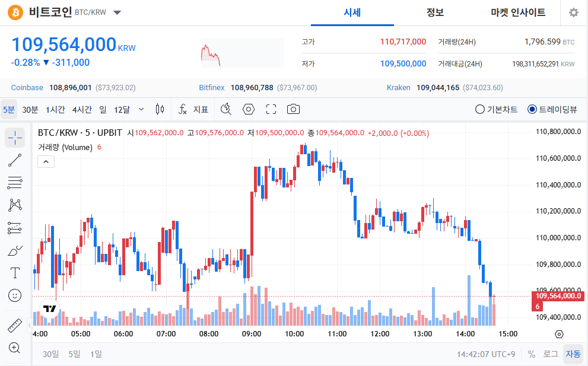This screenshot has width=588, height=366.
Task: Click the 198,311,652,291 KRW trade amount
Action: coord(543,63)
